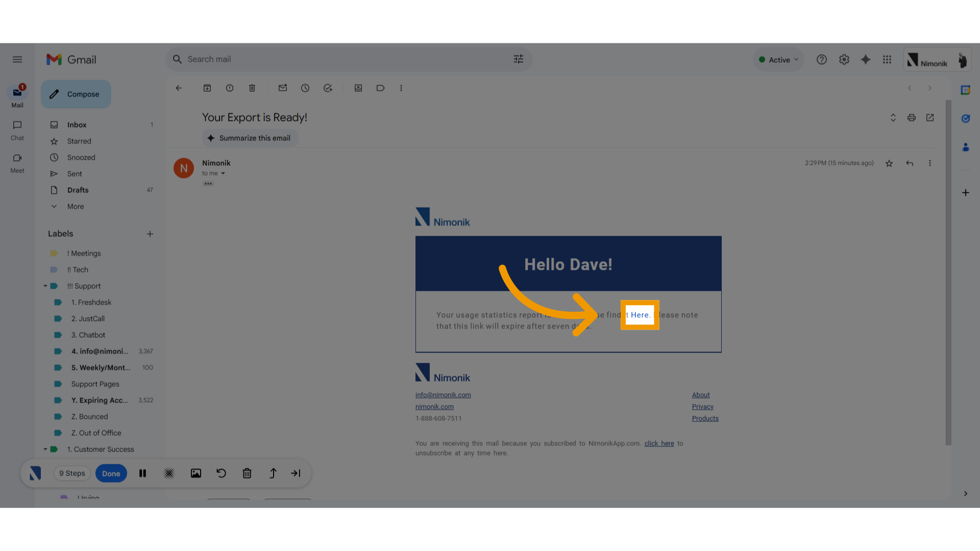Pause the step recording
Image resolution: width=980 pixels, height=551 pixels.
point(143,473)
